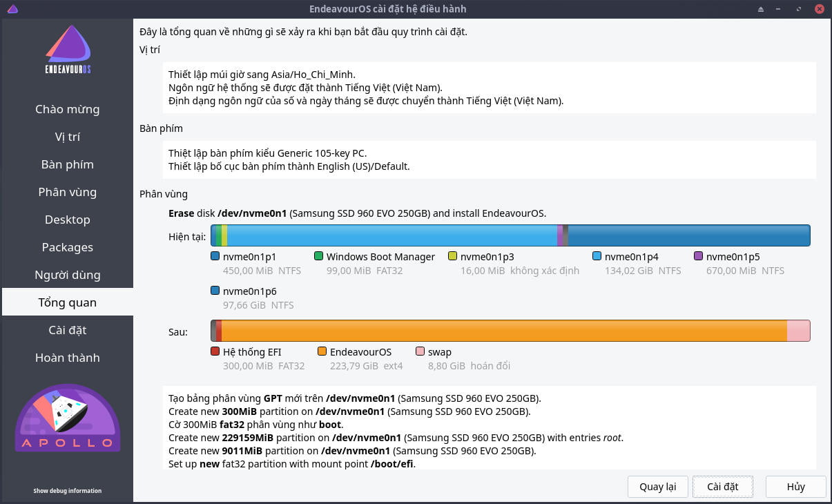Click the keep-above arrow icon in title bar
Screen dimensions: 832x504
tap(761, 9)
